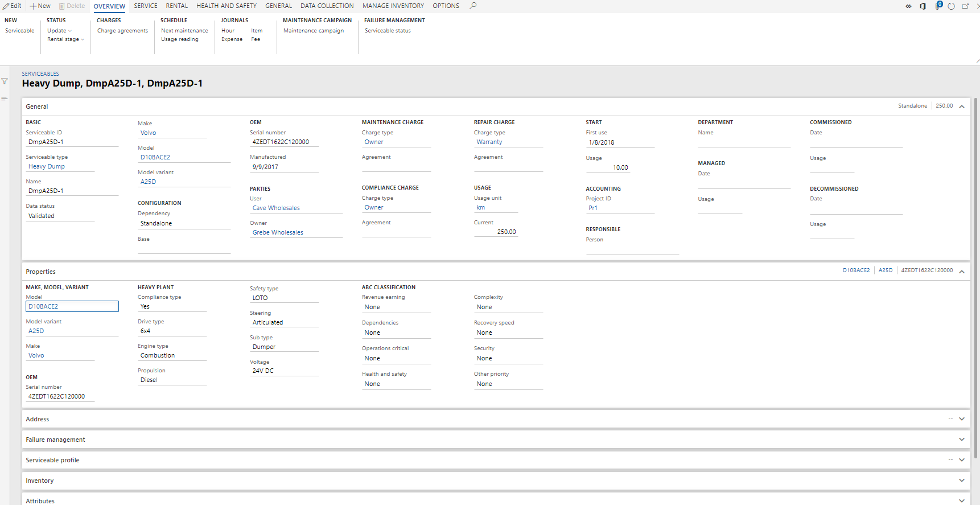The image size is (980, 505).
Task: Open the Rental tab
Action: tap(177, 6)
